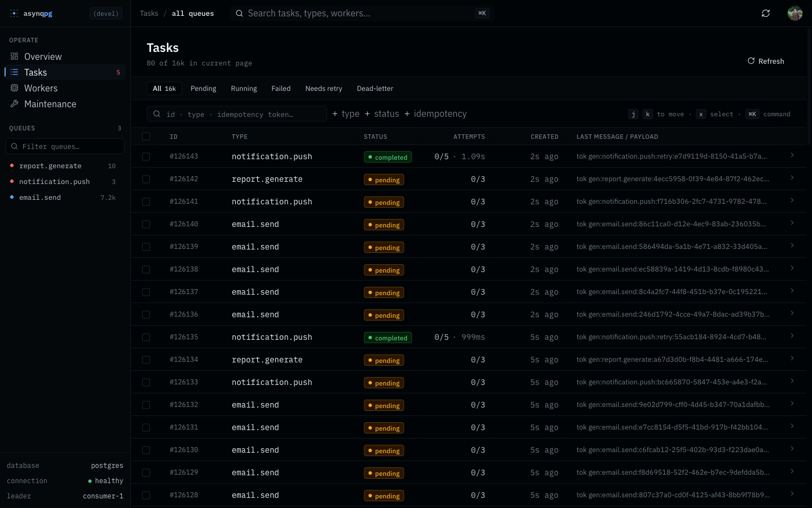Open the Needs retry tab
812x508 pixels.
[x=324, y=89]
